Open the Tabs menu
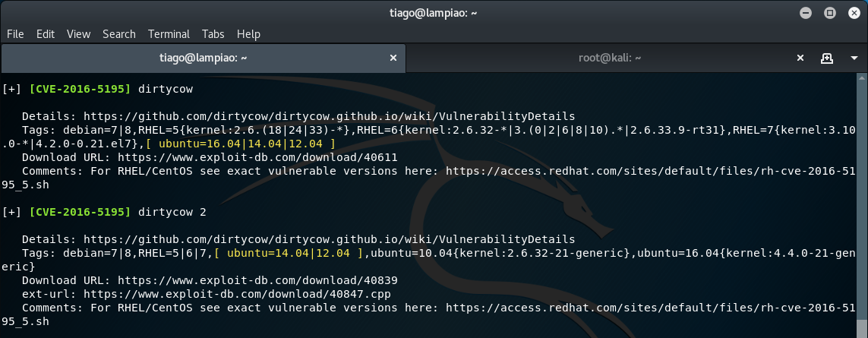The height and width of the screenshot is (338, 868). 213,33
